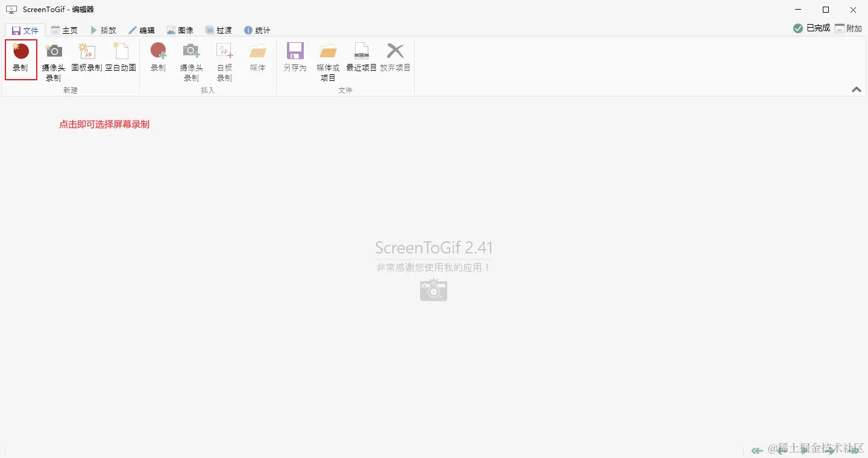868x458 pixels.
Task: Start a new screen recording (录制 in 新建)
Action: pyautogui.click(x=21, y=59)
